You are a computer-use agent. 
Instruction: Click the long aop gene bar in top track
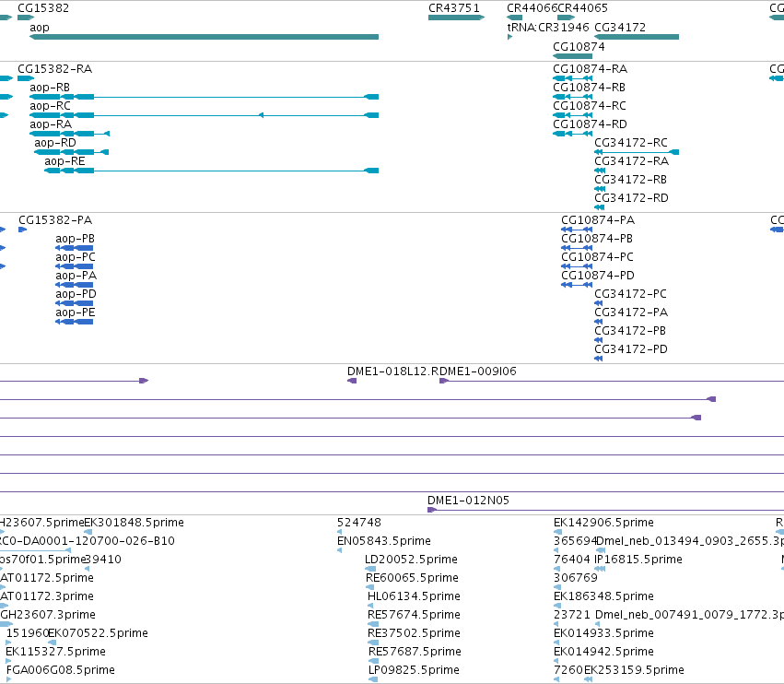point(204,37)
